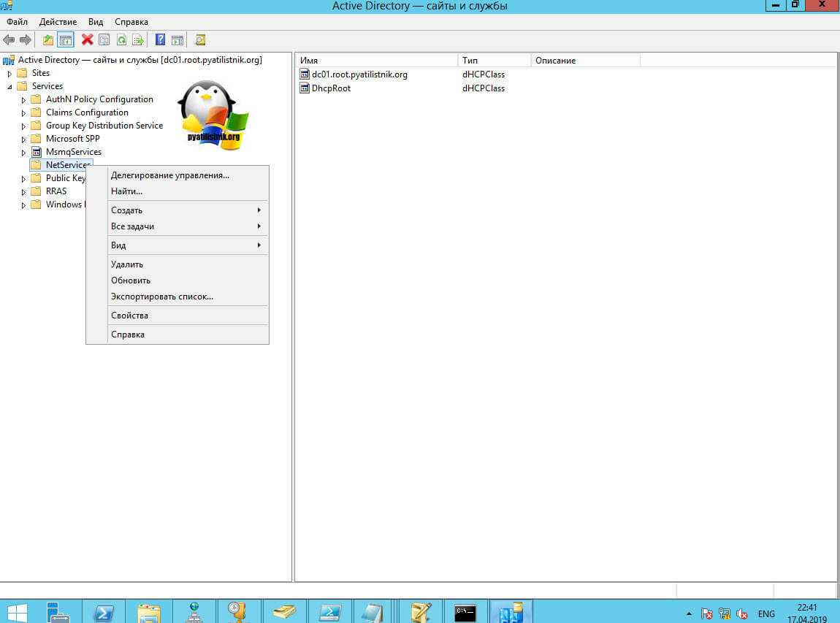Collapse the Services tree node

coord(9,87)
